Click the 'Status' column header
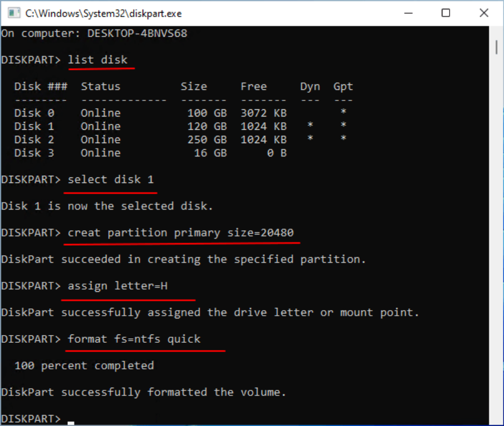Screen dimensions: 504x426 point(100,87)
